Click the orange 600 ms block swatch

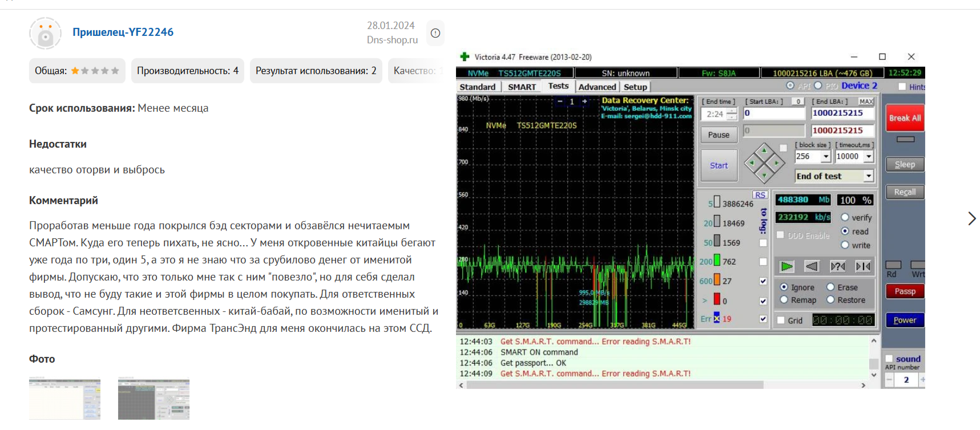pos(717,281)
